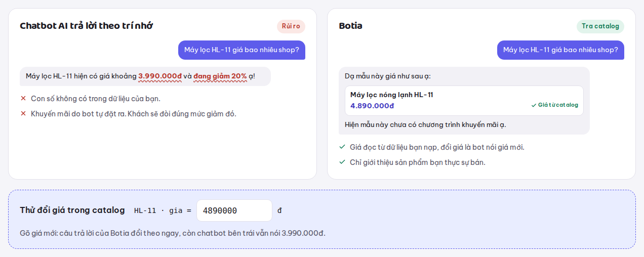Click the text 'Con số không có trong dữ liệu của bạn.'
This screenshot has width=644, height=257.
tap(96, 99)
